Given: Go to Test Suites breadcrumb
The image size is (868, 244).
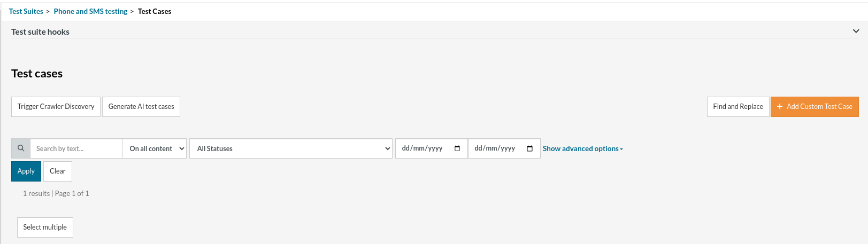Looking at the screenshot, I should (x=26, y=11).
